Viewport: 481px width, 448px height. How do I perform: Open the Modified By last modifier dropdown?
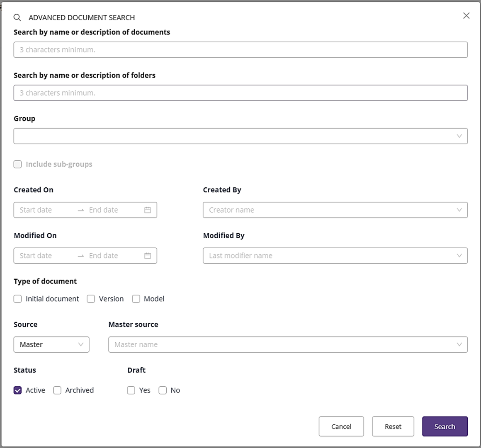[335, 256]
